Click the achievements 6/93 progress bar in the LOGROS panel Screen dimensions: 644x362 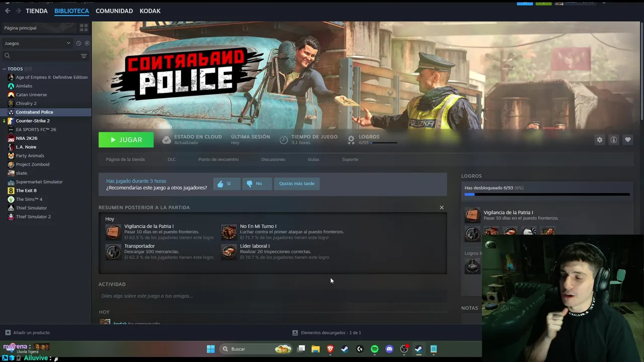coord(547,194)
